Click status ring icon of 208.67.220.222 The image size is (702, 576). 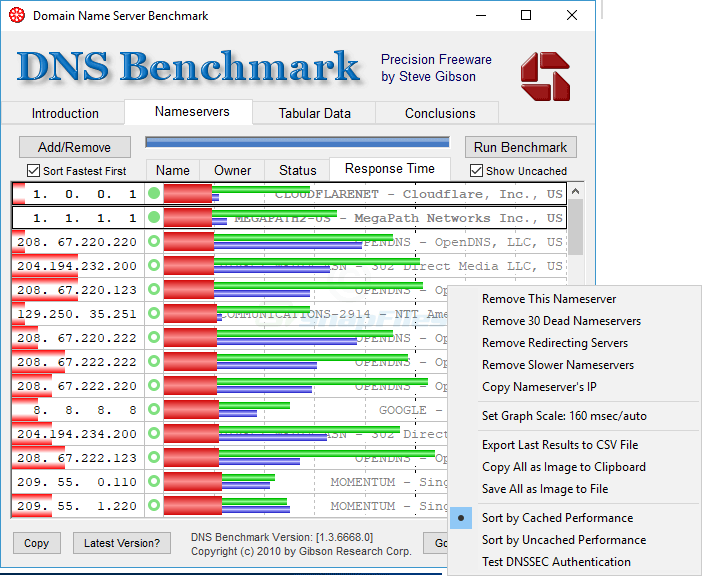[154, 337]
